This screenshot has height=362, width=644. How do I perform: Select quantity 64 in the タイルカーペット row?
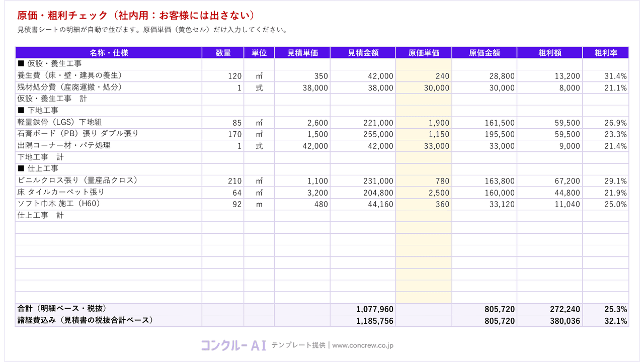(x=223, y=193)
